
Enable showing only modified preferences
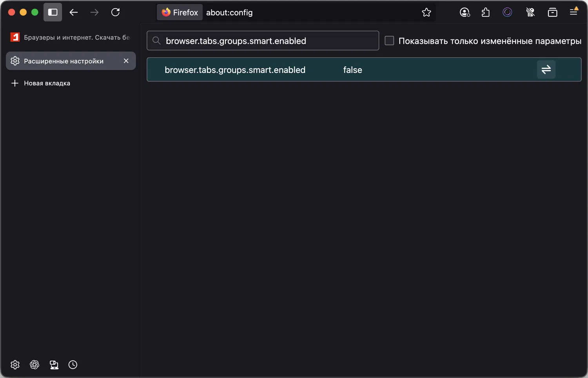[x=389, y=41]
